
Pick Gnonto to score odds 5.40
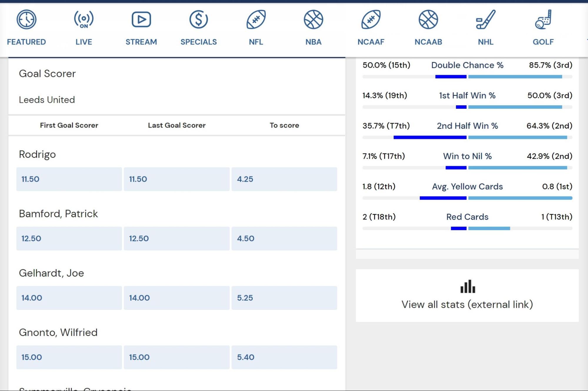pos(284,357)
